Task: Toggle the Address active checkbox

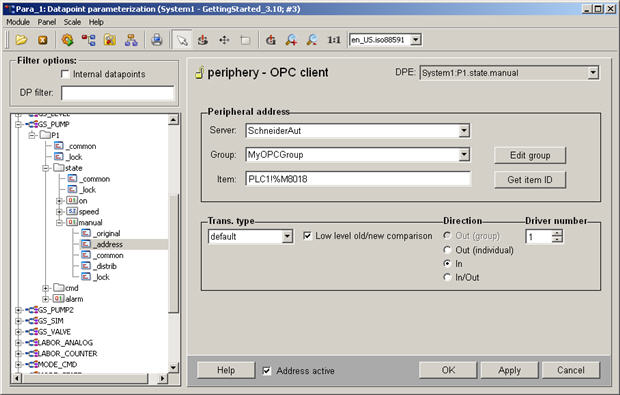Action: (267, 370)
